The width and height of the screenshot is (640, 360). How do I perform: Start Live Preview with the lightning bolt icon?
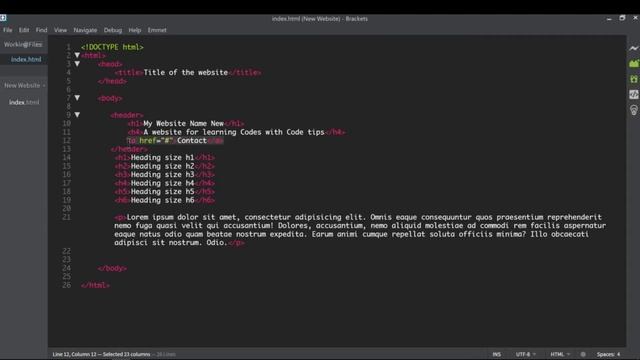[x=633, y=48]
